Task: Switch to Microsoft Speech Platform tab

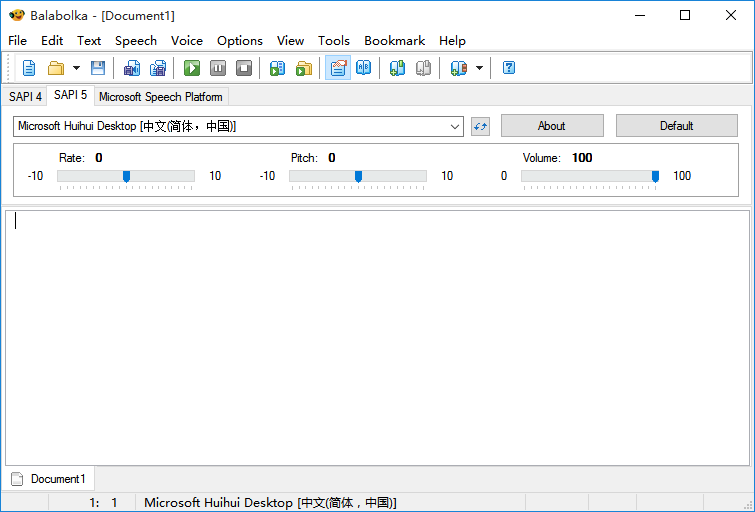Action: (161, 97)
